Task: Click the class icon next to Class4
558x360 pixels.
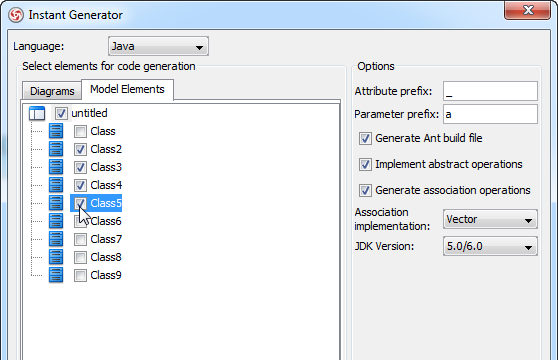Action: [x=56, y=185]
